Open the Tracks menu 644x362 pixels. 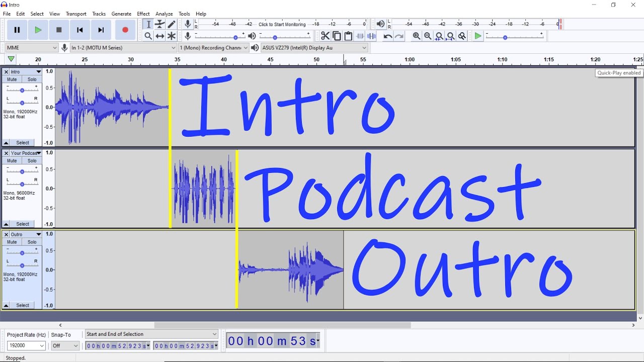point(99,14)
